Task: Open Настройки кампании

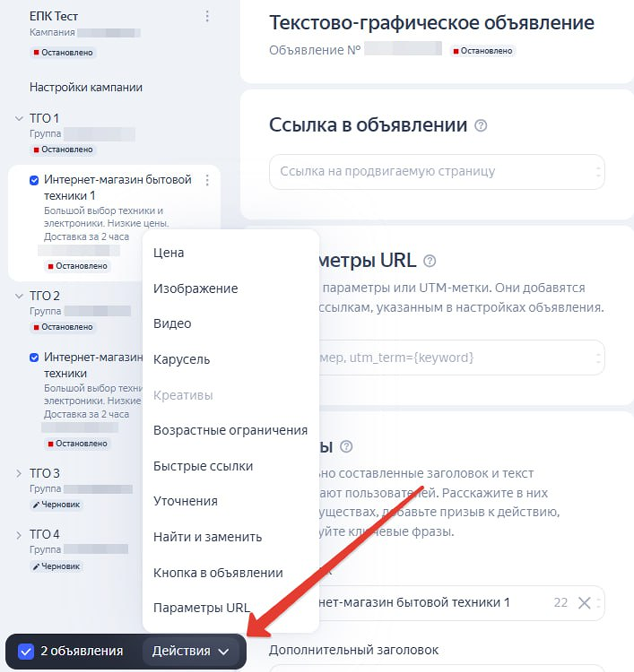Action: 86,87
